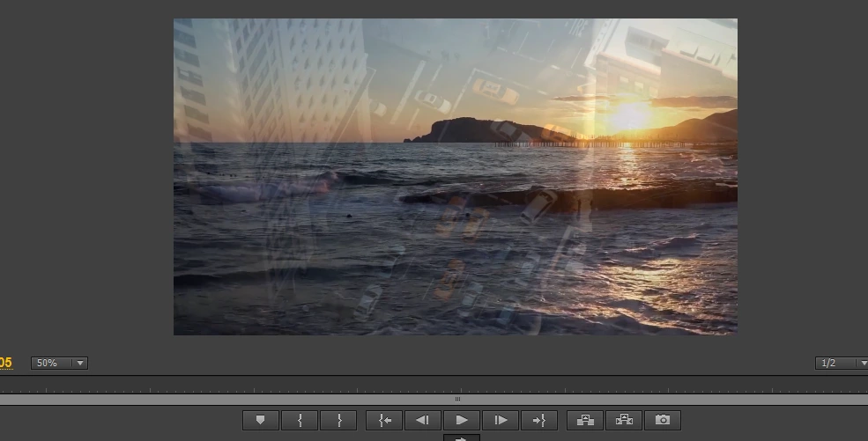
Task: Export frame using the camera icon
Action: point(663,421)
